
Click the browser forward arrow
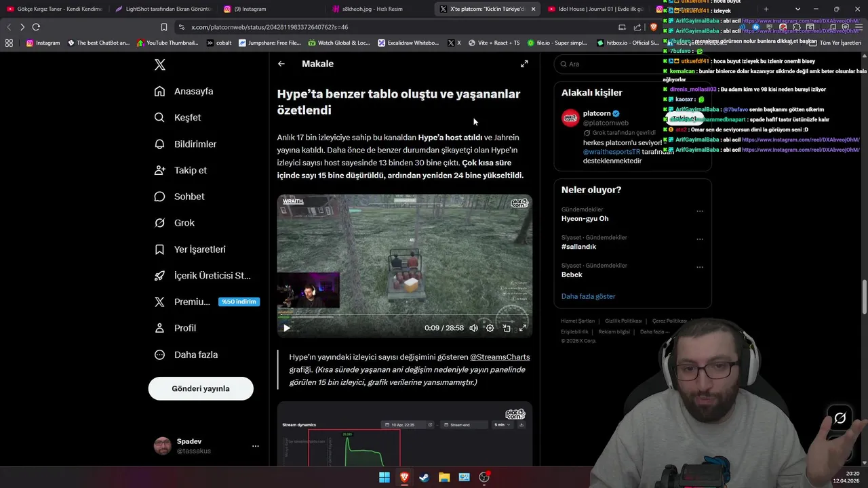coord(22,27)
